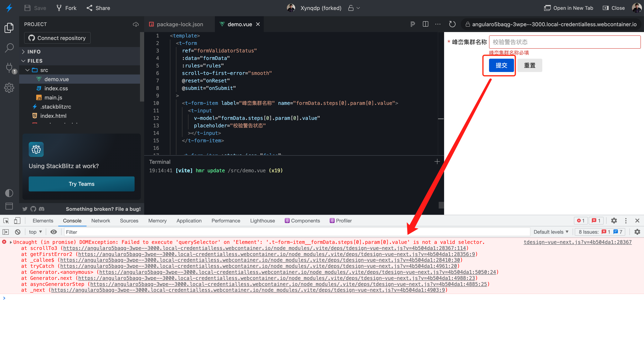Collapse the src folder in file tree
Viewport: 644px width, 340px height.
(27, 70)
